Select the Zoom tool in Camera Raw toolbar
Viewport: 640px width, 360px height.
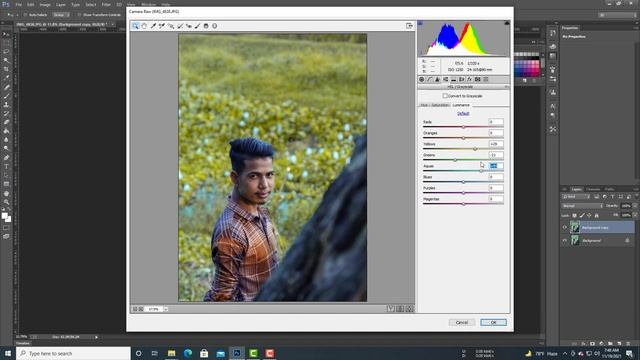(136, 26)
